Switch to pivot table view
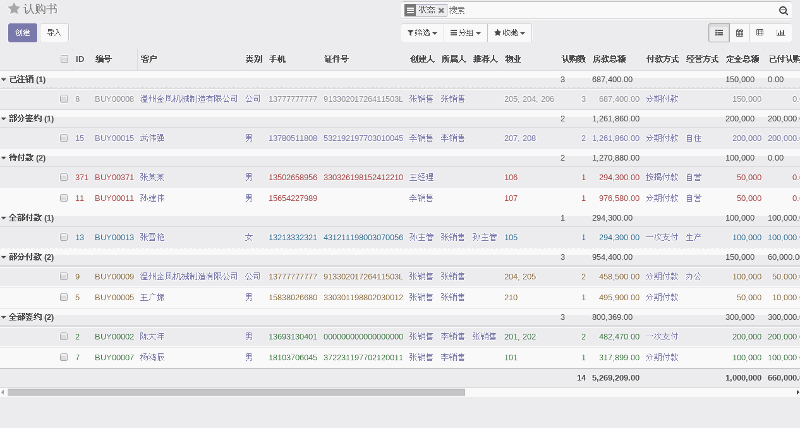This screenshot has height=428, width=800. (760, 33)
